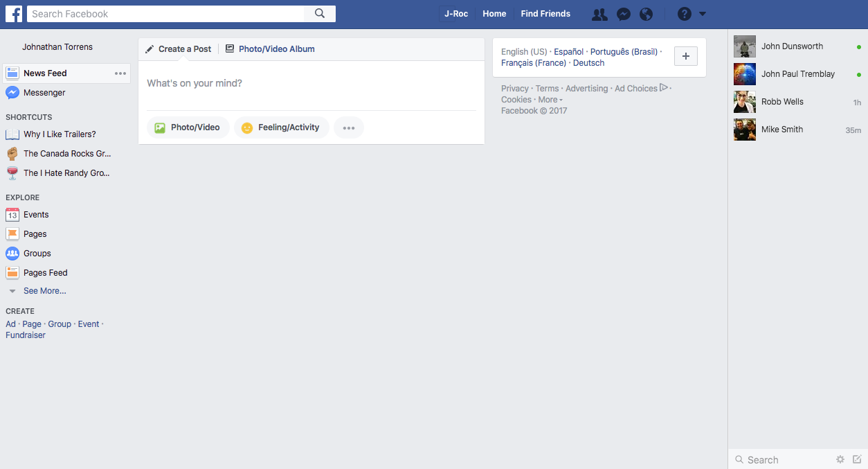This screenshot has width=868, height=469.
Task: Click the Create Group link
Action: (60, 324)
